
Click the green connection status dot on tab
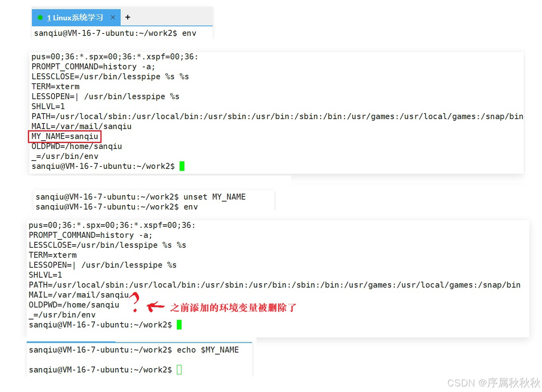pos(40,18)
